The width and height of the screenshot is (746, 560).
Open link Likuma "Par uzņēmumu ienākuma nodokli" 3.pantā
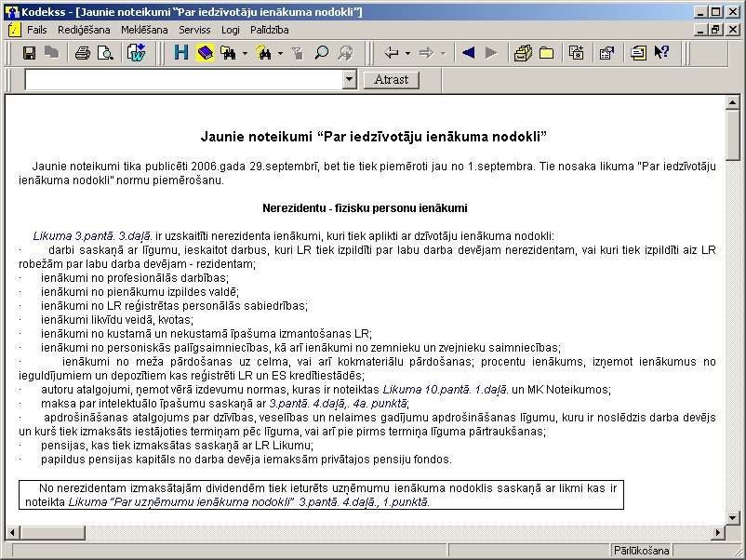249,502
